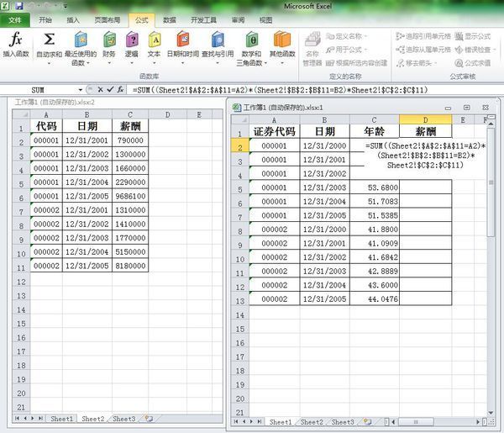This screenshot has width=504, height=433.
Task: Select age cell 53.6800 in right window
Action: click(375, 187)
